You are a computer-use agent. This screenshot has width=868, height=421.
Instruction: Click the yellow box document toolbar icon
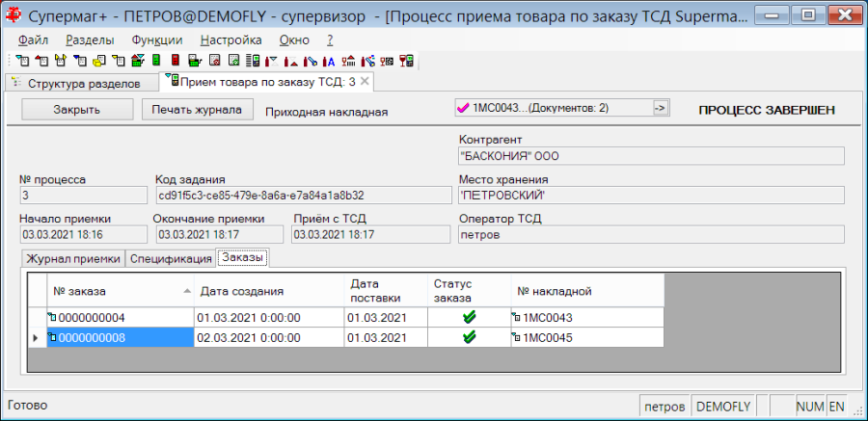coord(99,61)
